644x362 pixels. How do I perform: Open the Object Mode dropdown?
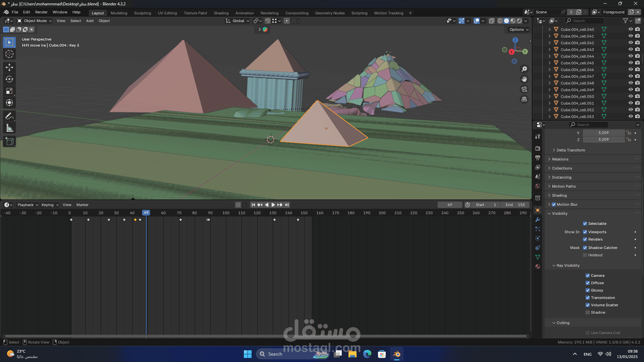34,21
